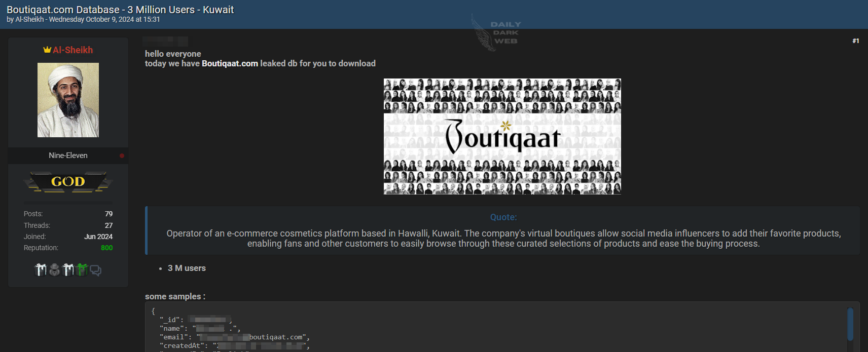This screenshot has height=352, width=868.
Task: Click the '"_id":' line in the code sample
Action: [x=196, y=320]
